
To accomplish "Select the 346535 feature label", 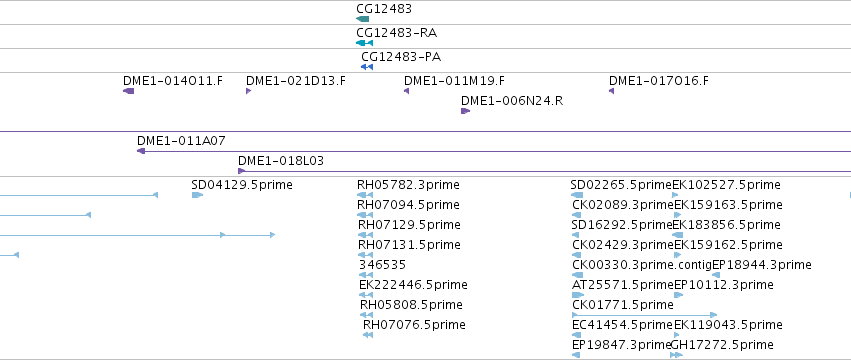I will coord(382,265).
